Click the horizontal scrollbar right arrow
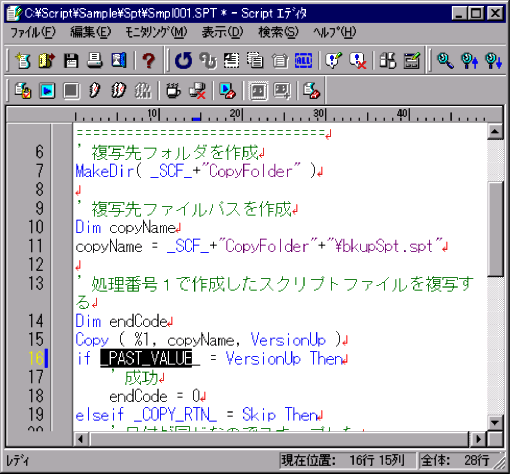Image resolution: width=511 pixels, height=474 pixels. click(x=478, y=439)
